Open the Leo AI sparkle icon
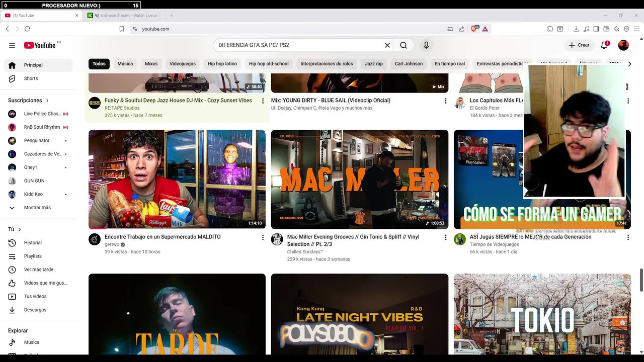 pos(616,29)
